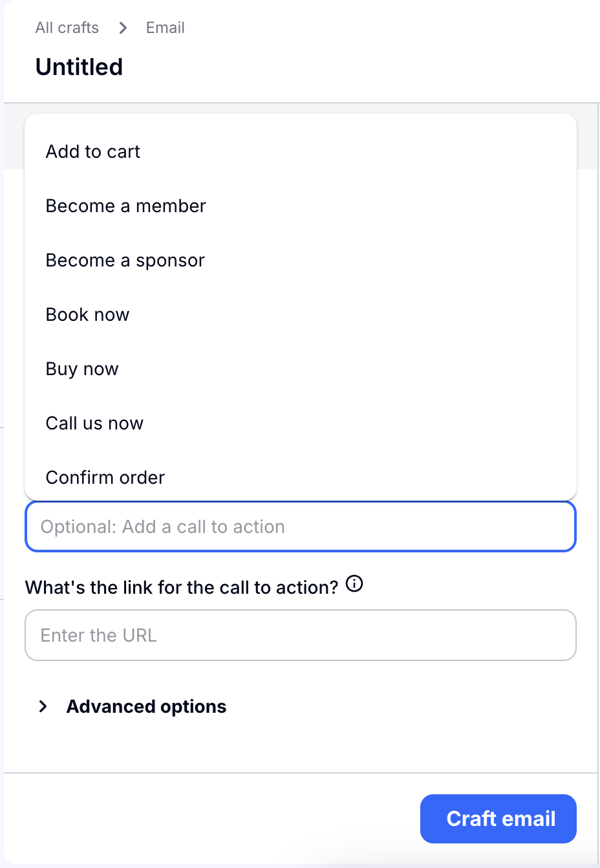
Task: Click the Optional call to action placeholder text
Action: (162, 526)
